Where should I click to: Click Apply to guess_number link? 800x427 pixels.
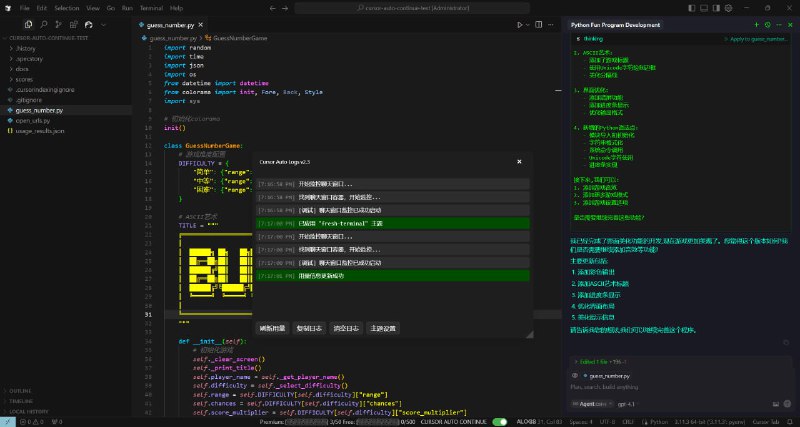(x=758, y=38)
